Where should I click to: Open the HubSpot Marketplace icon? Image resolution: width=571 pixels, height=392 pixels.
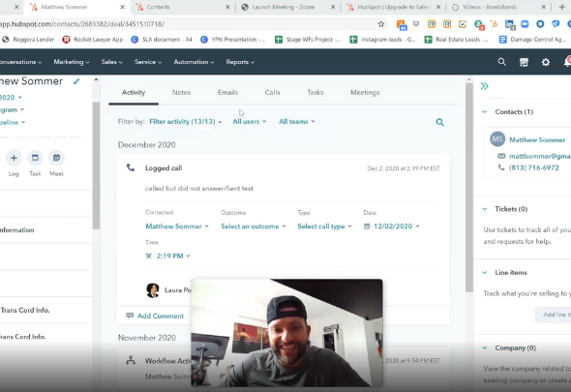tap(524, 62)
